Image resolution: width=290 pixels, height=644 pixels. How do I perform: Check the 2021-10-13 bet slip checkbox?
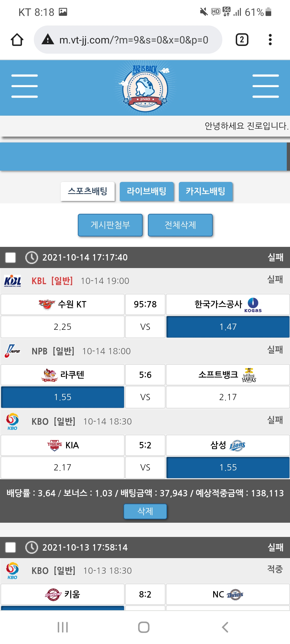point(10,547)
